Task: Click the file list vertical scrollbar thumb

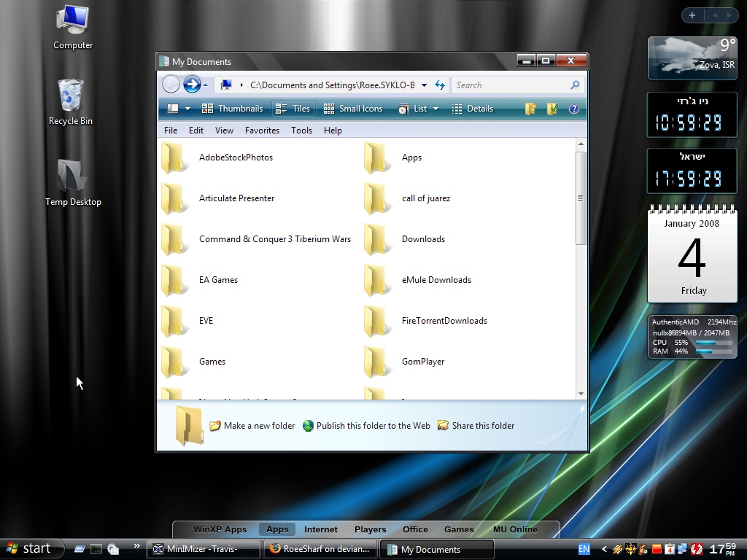Action: 581,198
